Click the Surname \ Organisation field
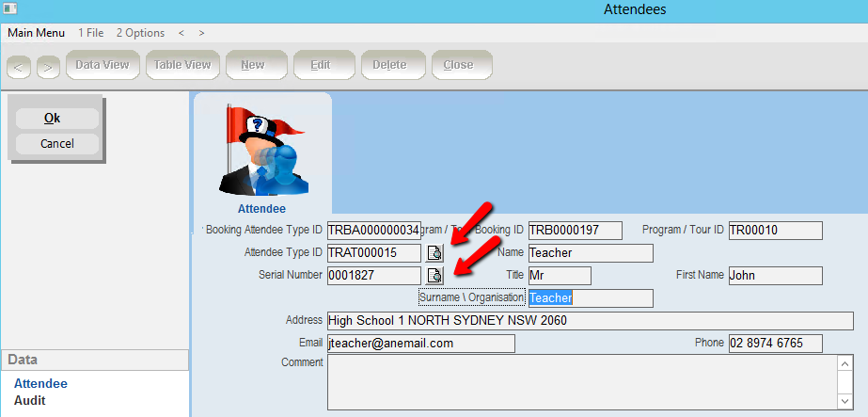 [x=590, y=298]
